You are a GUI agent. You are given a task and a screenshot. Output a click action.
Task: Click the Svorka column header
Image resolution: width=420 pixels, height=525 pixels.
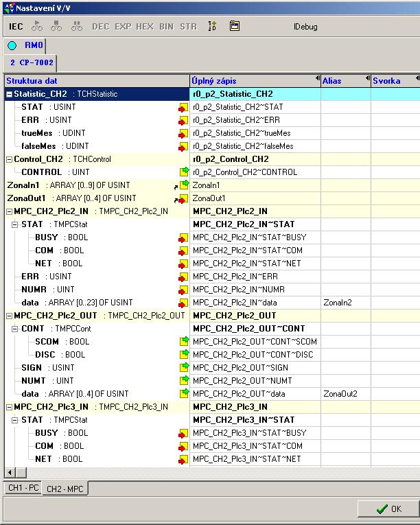(x=395, y=81)
